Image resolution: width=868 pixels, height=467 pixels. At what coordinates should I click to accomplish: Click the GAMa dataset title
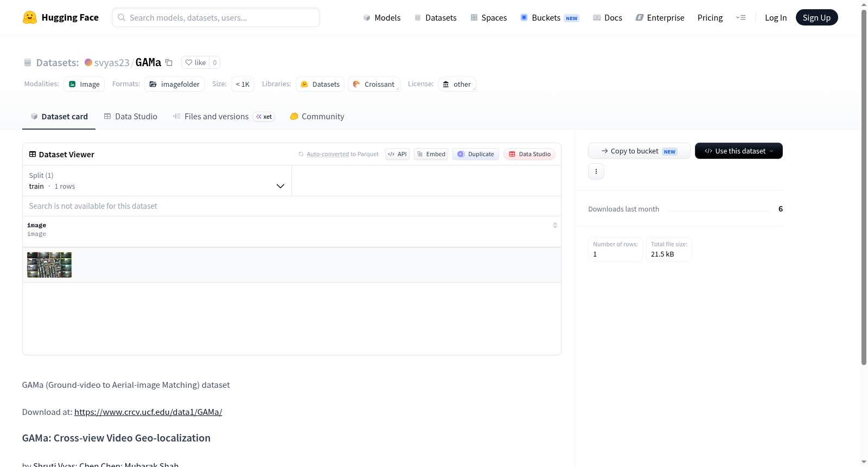click(x=148, y=62)
